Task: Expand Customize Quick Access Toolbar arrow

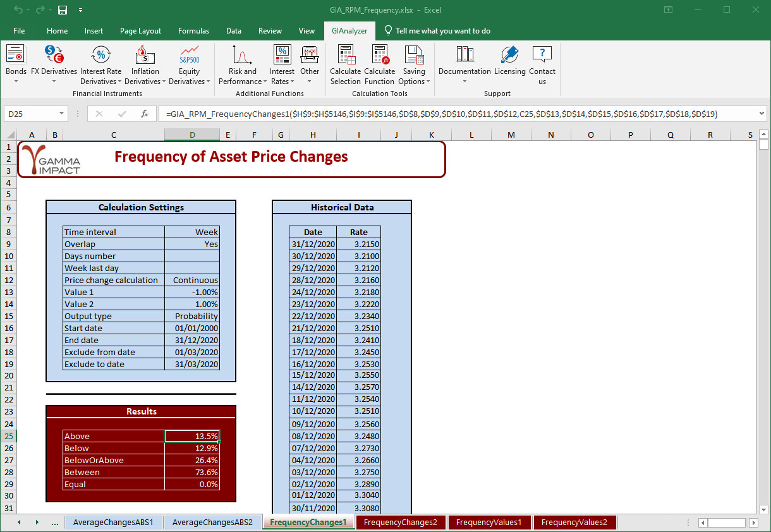Action: pos(80,10)
